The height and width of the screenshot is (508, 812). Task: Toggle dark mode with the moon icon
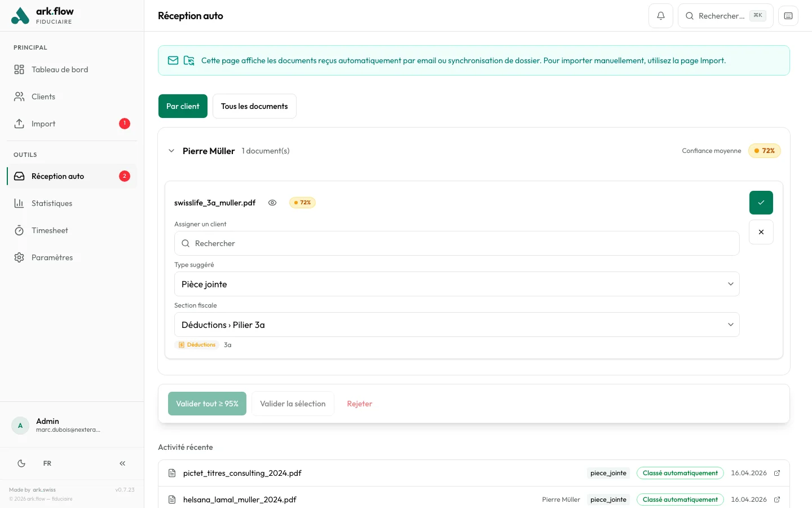pyautogui.click(x=21, y=463)
